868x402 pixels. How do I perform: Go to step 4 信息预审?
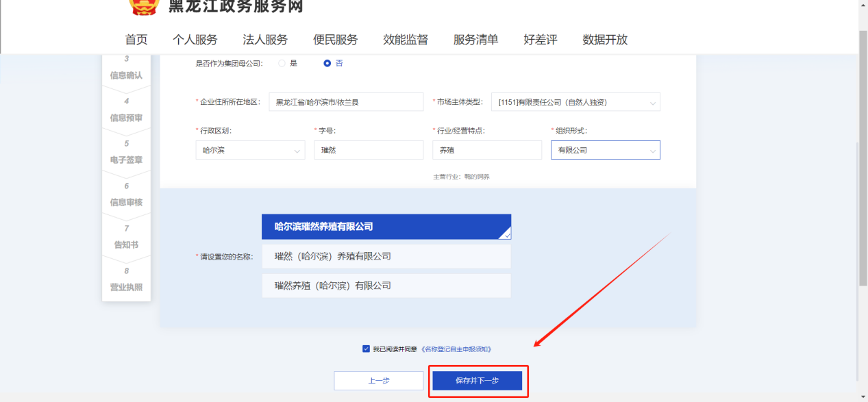(126, 110)
